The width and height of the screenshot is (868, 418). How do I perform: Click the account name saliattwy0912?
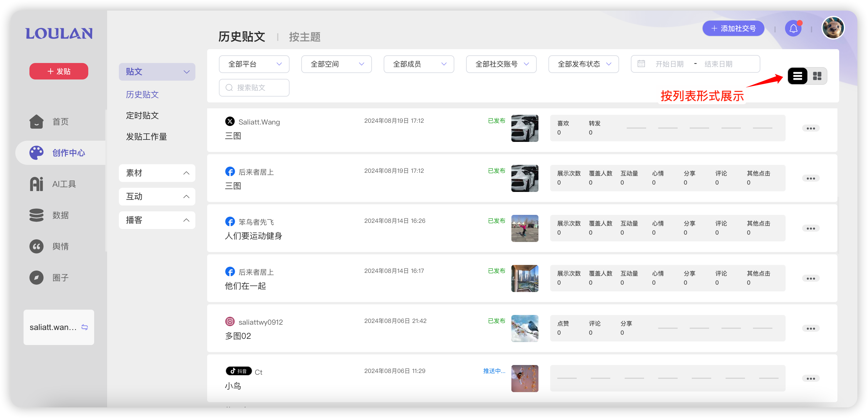coord(260,322)
